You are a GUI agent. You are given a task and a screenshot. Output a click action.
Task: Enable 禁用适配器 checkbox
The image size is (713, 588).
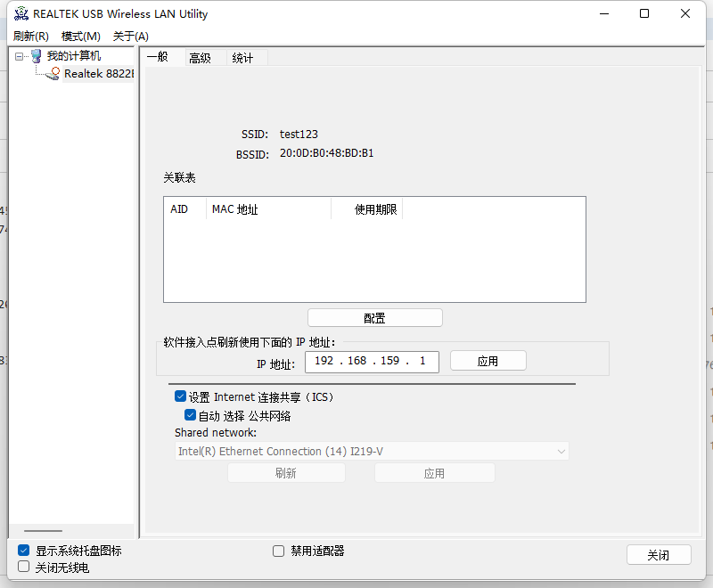tap(278, 551)
